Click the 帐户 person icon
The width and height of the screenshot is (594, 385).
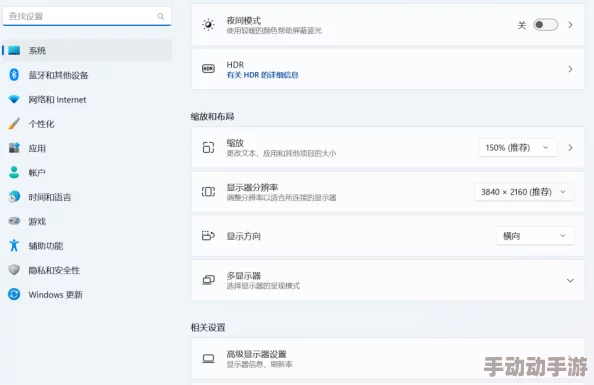coord(14,172)
